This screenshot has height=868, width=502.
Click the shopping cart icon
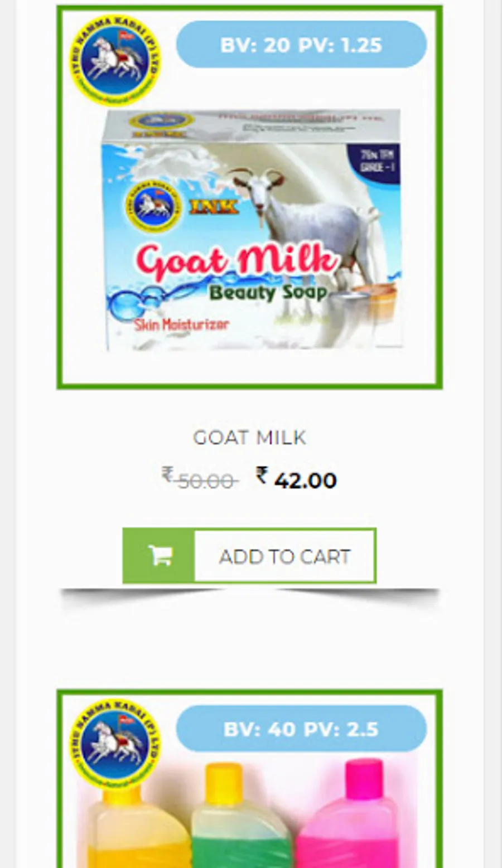[x=160, y=556]
